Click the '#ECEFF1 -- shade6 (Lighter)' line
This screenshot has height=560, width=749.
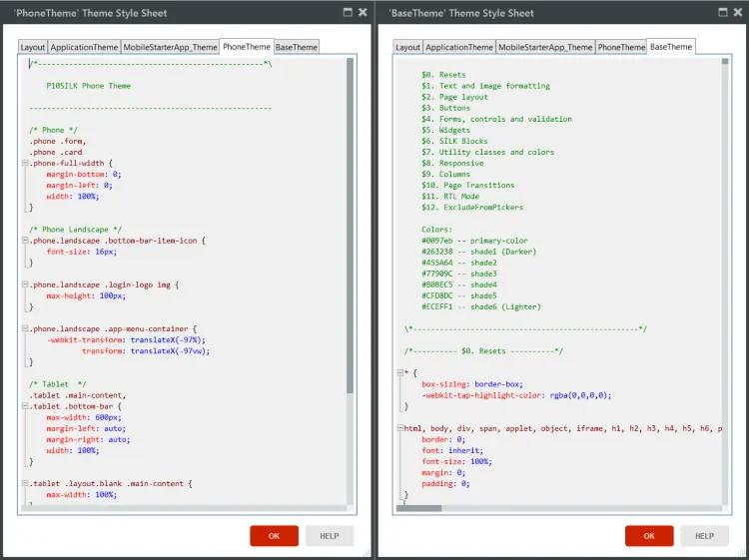tap(481, 306)
